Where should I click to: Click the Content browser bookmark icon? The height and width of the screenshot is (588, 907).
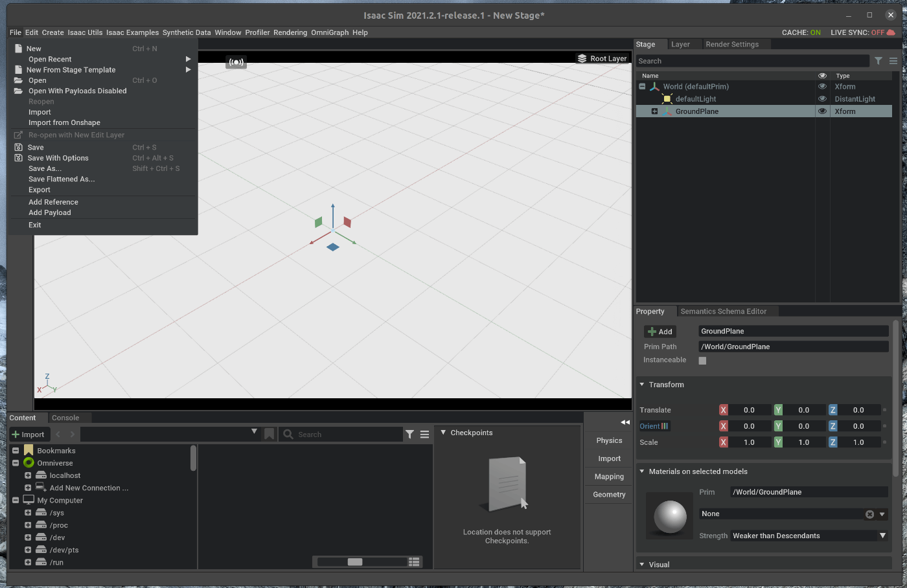pyautogui.click(x=270, y=434)
